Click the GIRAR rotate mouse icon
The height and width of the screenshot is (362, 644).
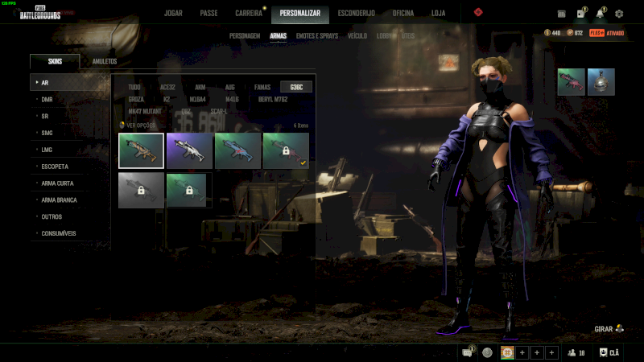pos(620,328)
